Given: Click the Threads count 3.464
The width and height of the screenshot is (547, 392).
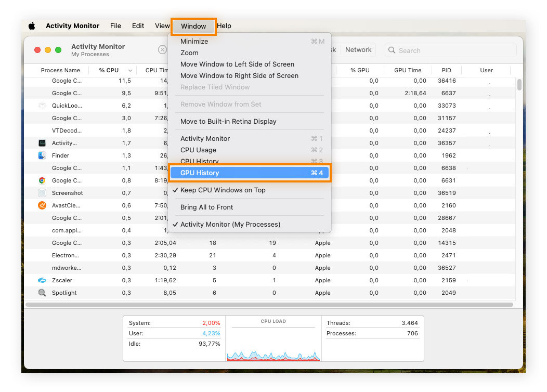Looking at the screenshot, I should [x=410, y=323].
